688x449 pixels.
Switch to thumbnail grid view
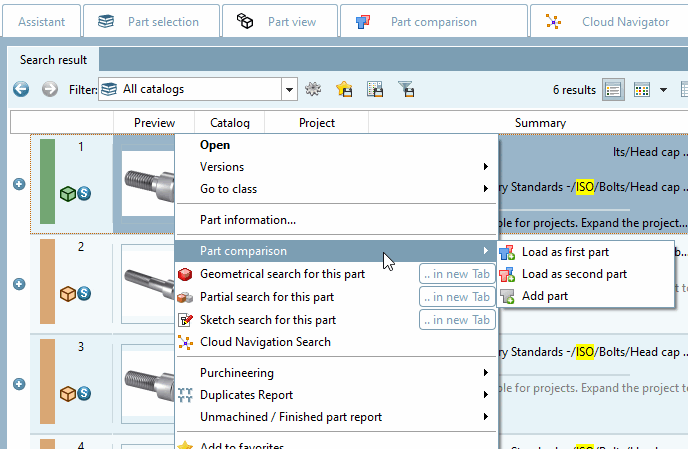pos(643,90)
